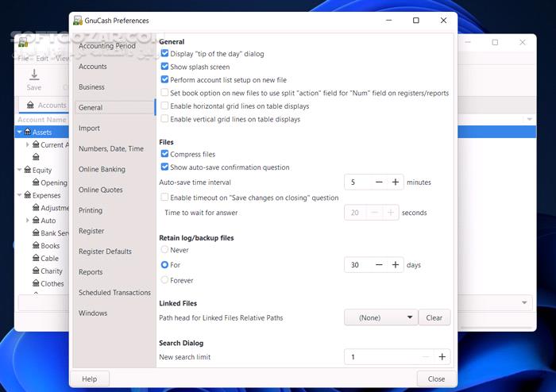Click the Save toolbar icon
Image resolution: width=556 pixels, height=392 pixels.
(x=34, y=76)
